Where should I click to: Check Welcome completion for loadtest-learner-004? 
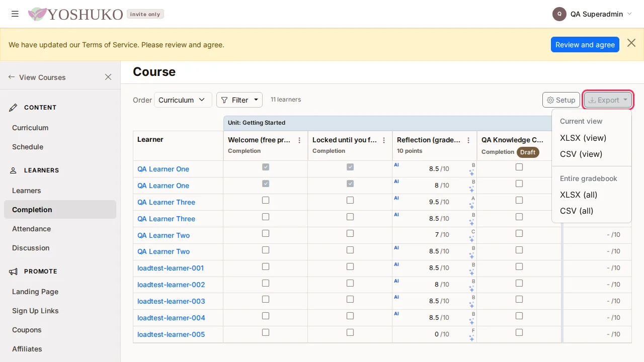[266, 316]
